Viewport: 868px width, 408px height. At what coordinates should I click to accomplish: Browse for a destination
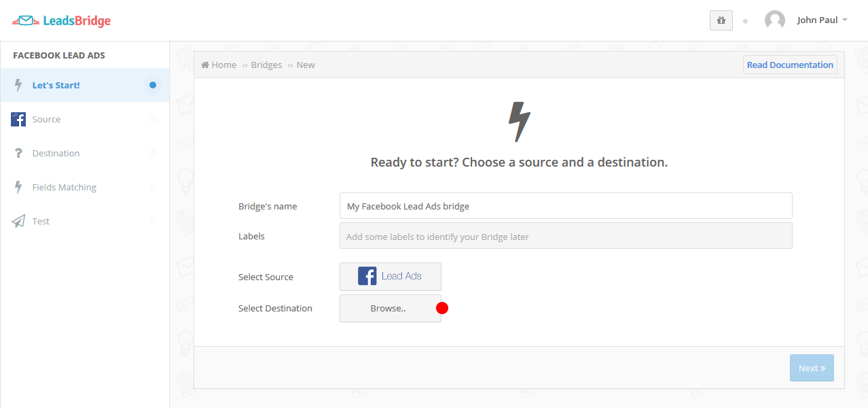[x=391, y=308]
